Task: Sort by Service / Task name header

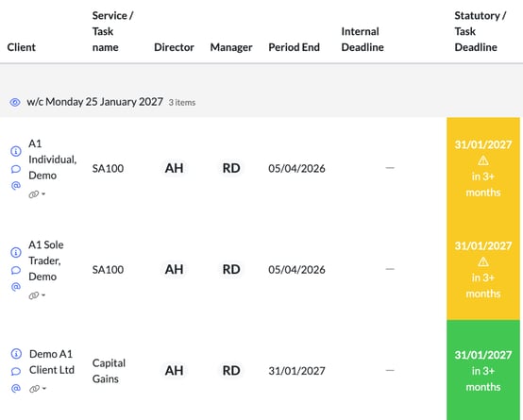Action: (x=112, y=31)
